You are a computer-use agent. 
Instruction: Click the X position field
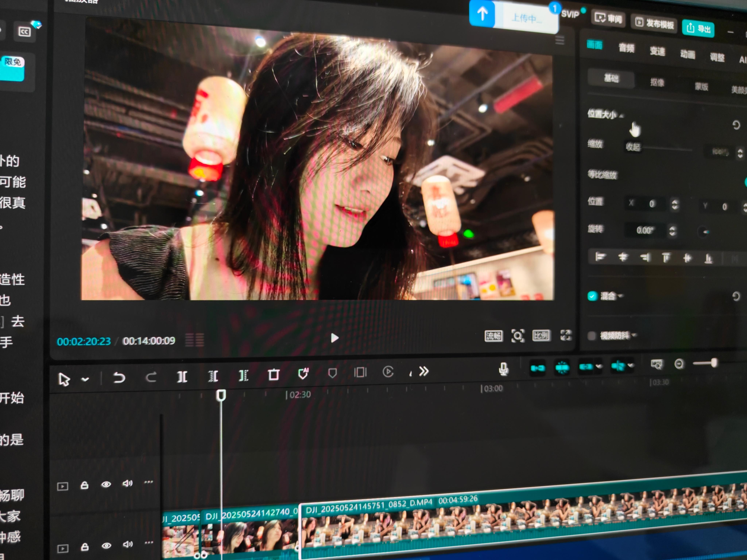tap(646, 204)
